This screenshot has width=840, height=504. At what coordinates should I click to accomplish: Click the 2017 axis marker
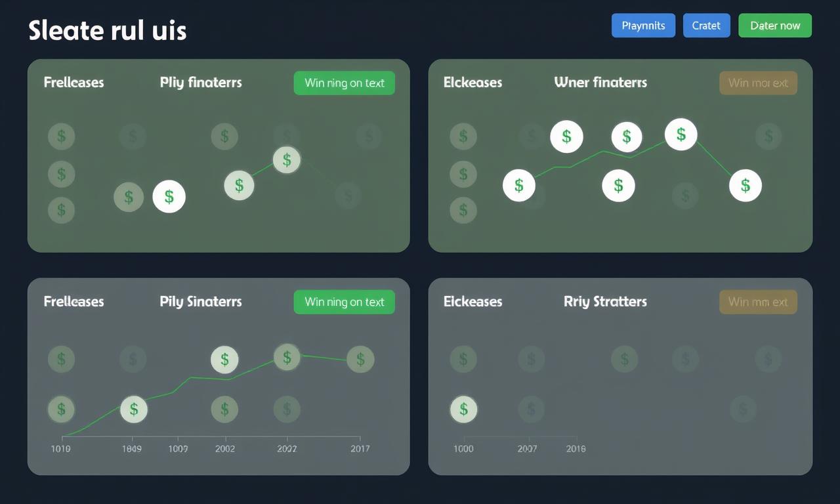pyautogui.click(x=360, y=449)
